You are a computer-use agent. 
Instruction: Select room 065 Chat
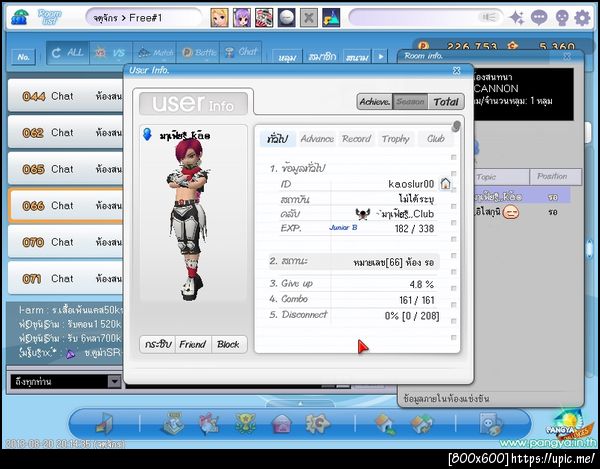click(66, 169)
